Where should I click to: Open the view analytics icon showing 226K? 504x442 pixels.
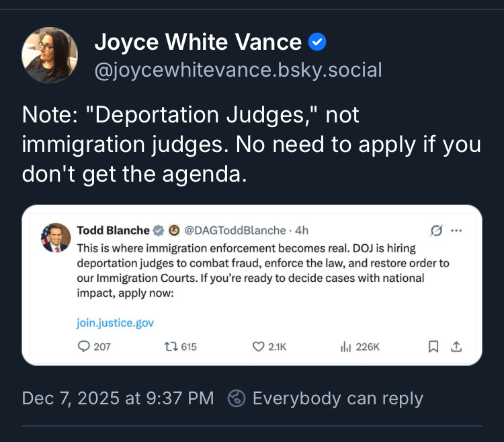point(346,346)
